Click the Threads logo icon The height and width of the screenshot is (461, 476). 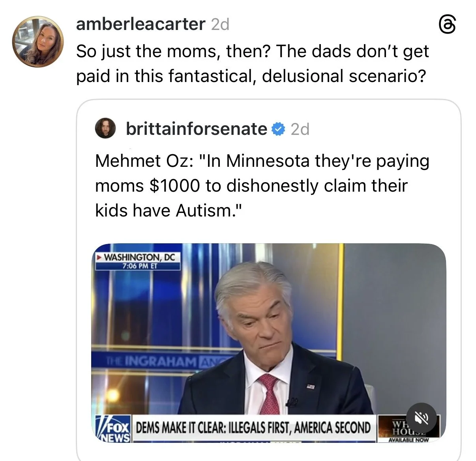pos(447,26)
